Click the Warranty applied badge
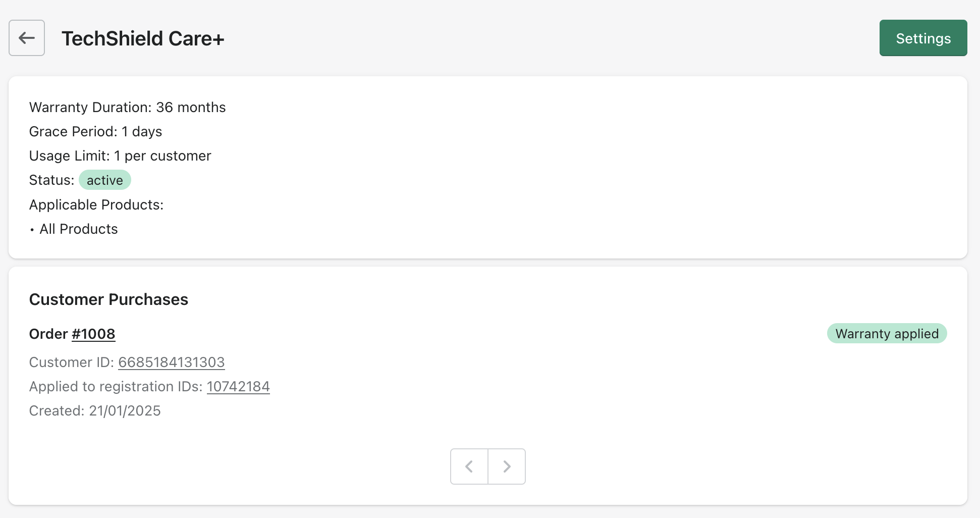This screenshot has width=980, height=518. (x=887, y=334)
